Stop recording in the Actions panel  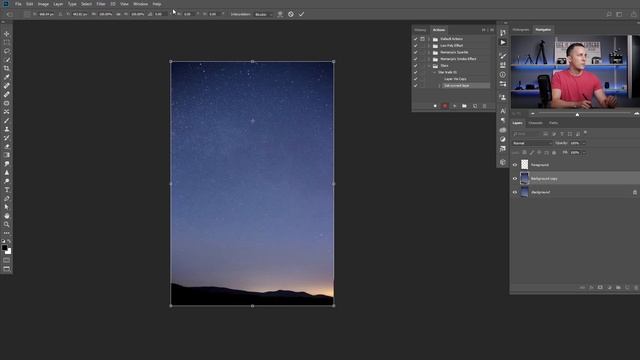435,106
